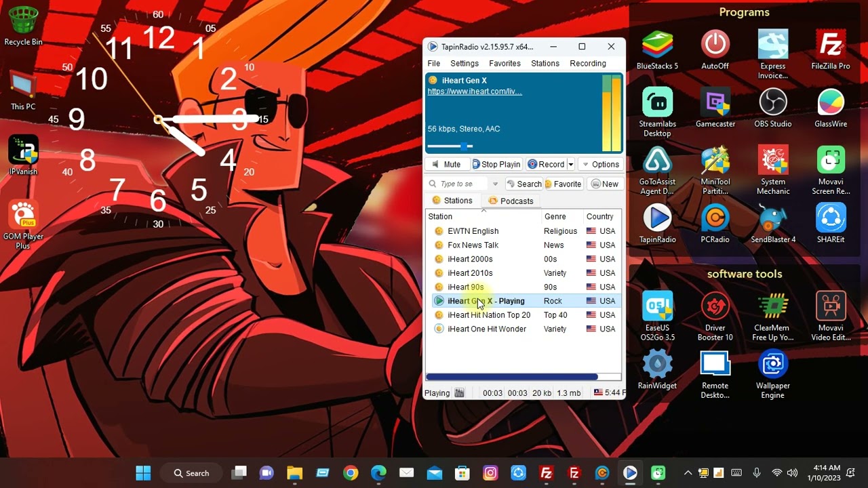Adjust the TapinRadio volume slider
The image size is (868, 488).
pyautogui.click(x=450, y=146)
